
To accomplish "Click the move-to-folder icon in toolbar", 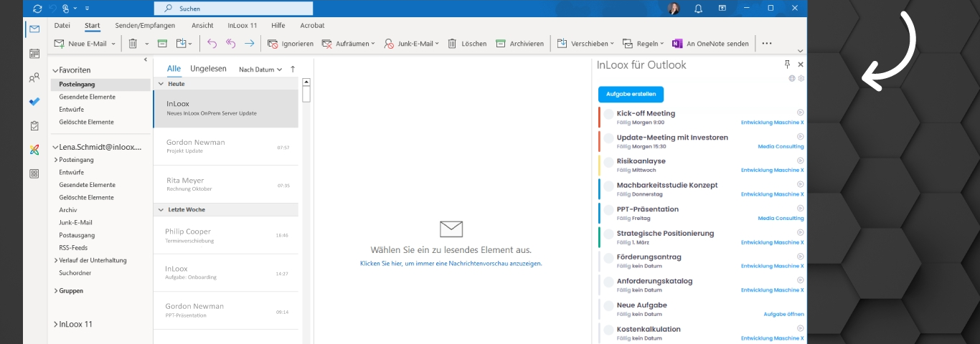I will point(182,44).
